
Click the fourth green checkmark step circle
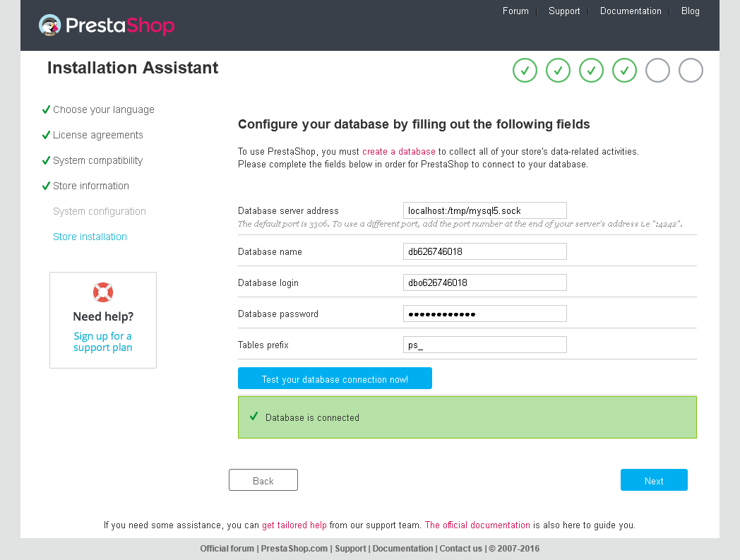pos(624,71)
